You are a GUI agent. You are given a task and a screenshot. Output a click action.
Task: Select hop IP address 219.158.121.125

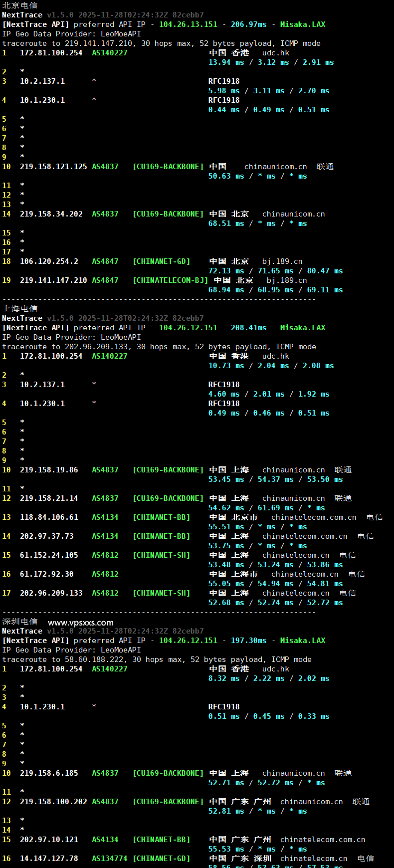(53, 167)
